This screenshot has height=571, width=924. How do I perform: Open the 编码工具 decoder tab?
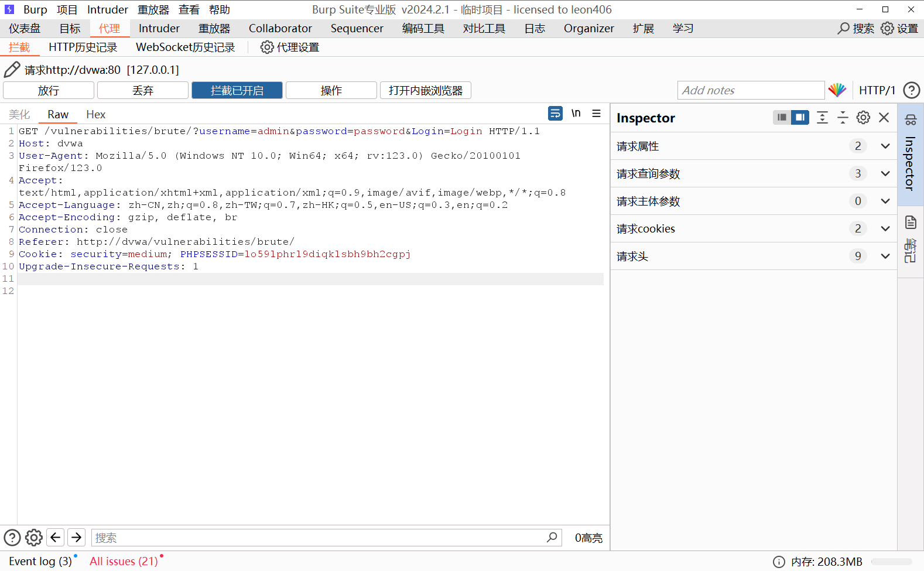click(423, 28)
